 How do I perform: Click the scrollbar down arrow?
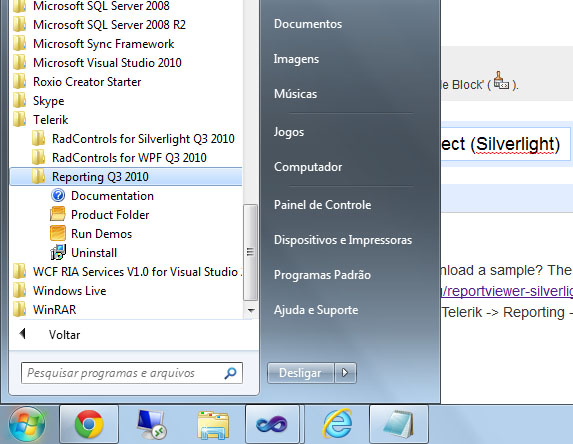click(x=251, y=310)
